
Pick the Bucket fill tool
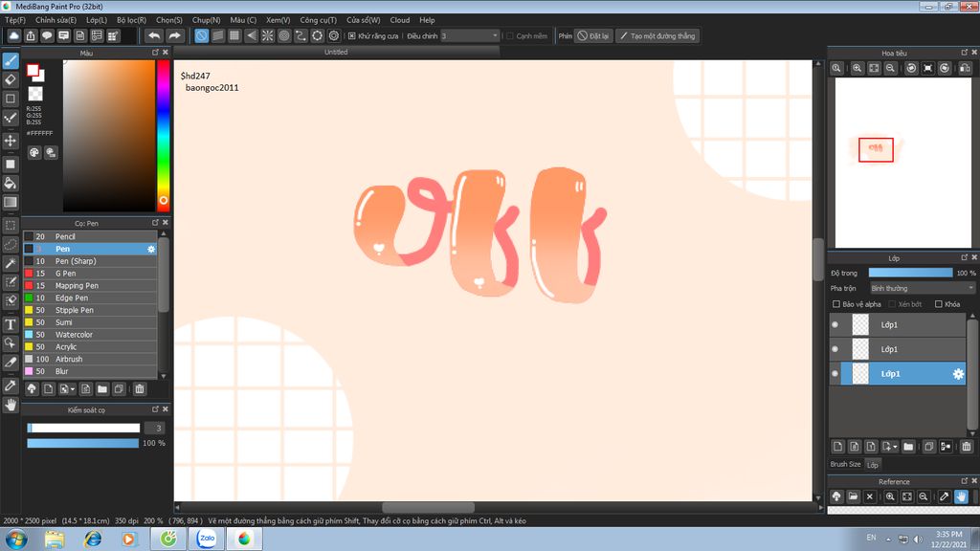point(11,183)
